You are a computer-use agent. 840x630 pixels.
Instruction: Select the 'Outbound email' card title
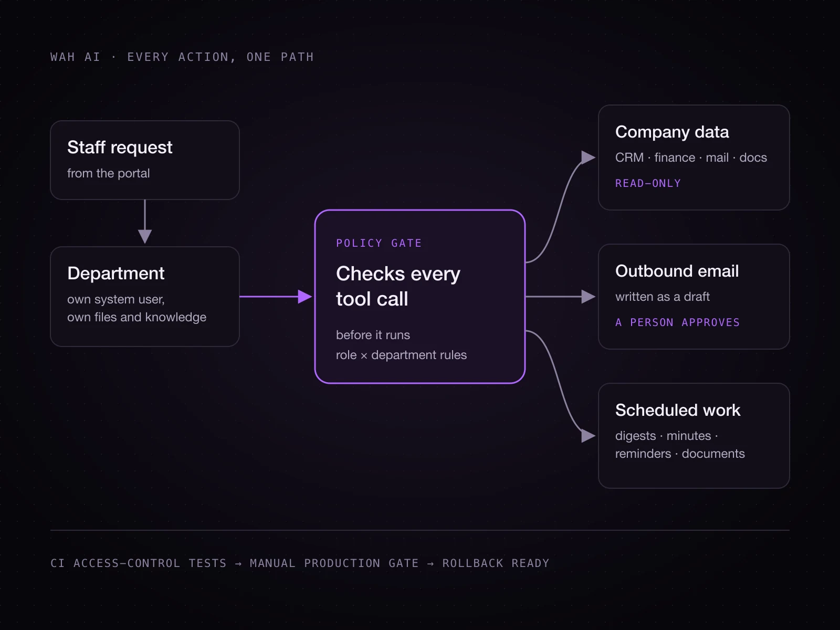coord(677,271)
